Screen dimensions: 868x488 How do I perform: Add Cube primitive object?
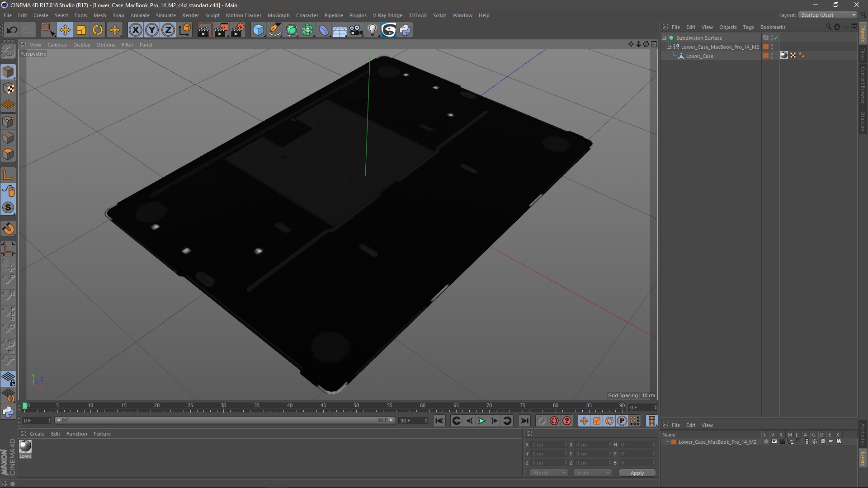click(258, 30)
